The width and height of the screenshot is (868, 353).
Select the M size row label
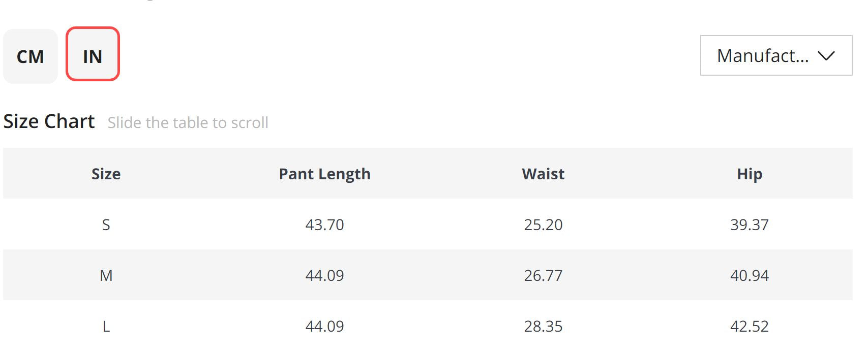106,275
